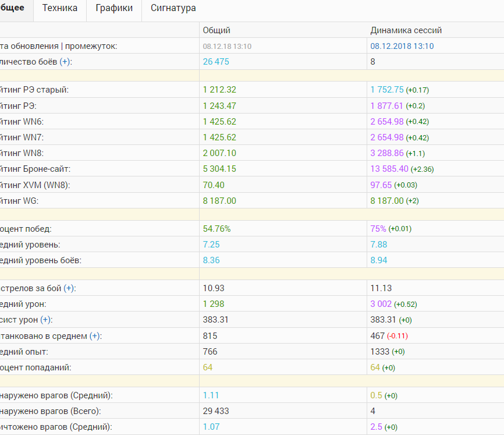Click the Общее tab
Image resolution: width=504 pixels, height=435 pixels.
(x=12, y=8)
